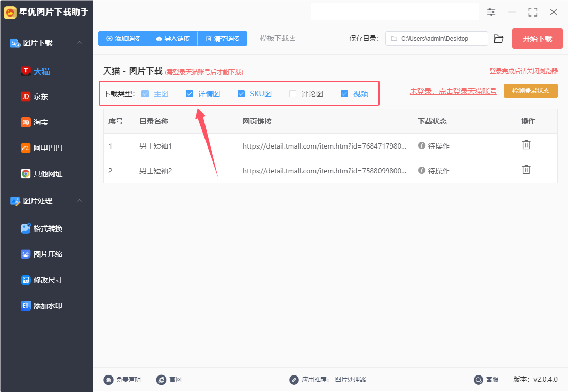
Task: Open settings via the sliders icon
Action: (x=491, y=12)
